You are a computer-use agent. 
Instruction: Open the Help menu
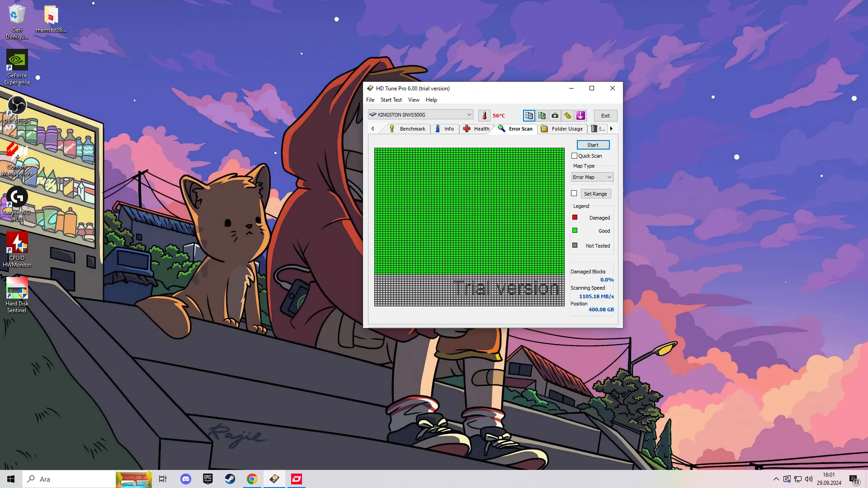pyautogui.click(x=431, y=100)
